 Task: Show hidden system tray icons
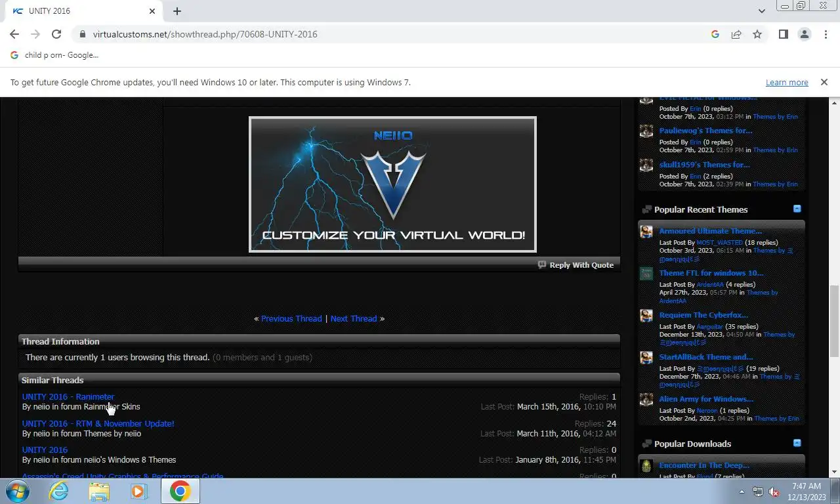pos(742,492)
